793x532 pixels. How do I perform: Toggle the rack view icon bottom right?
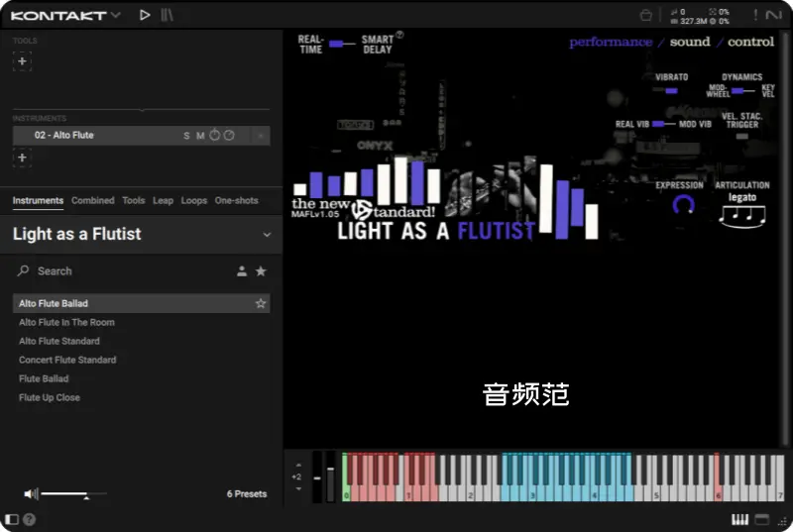tap(761, 519)
